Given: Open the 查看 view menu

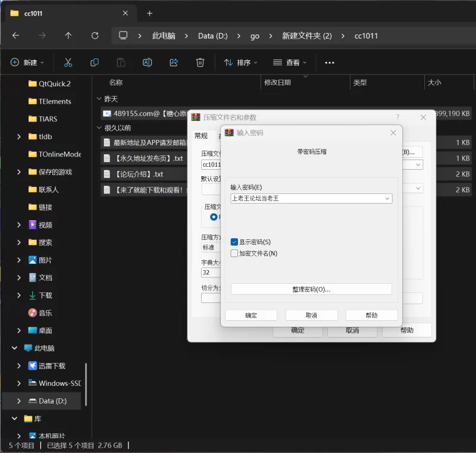Looking at the screenshot, I should pos(290,63).
